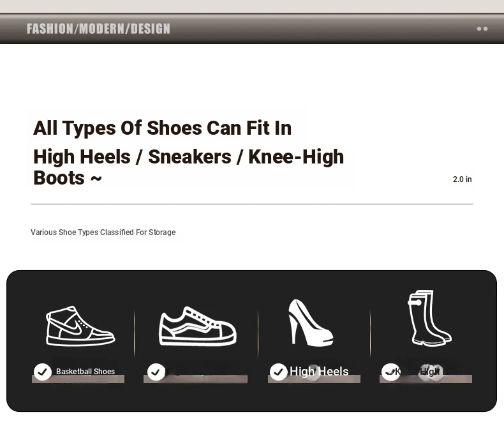Select the high heel shoe icon
The width and height of the screenshot is (504, 440).
coord(311,322)
